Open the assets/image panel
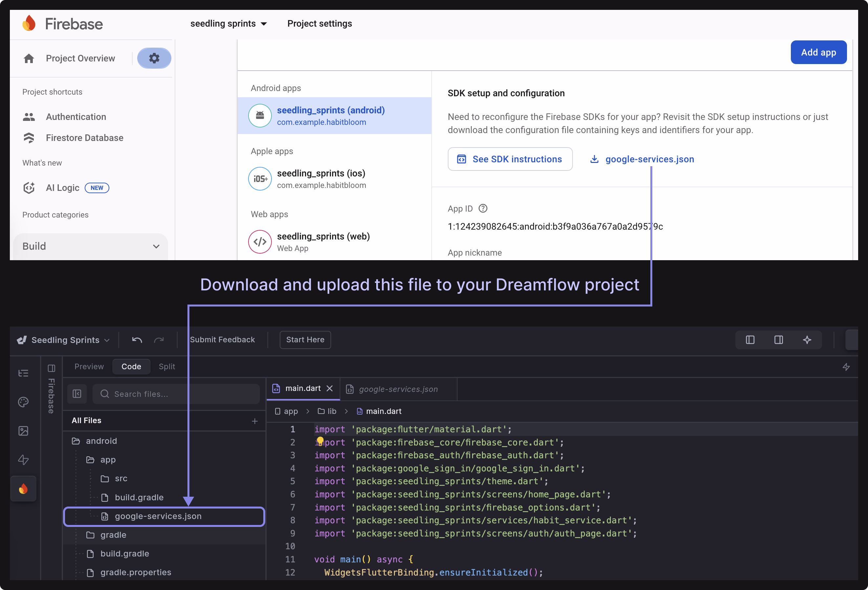 pos(23,430)
